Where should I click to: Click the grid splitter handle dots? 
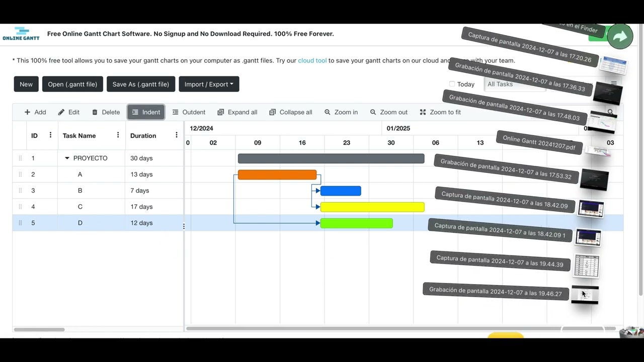click(x=184, y=226)
